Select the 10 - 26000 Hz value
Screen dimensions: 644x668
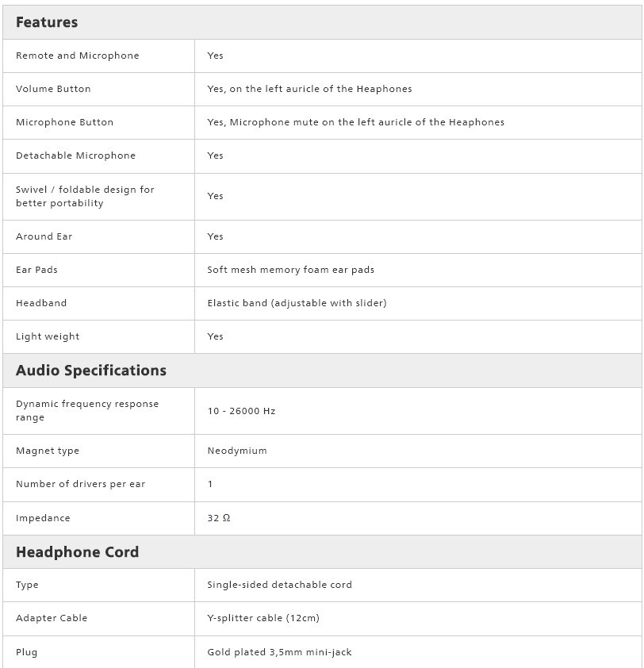tap(241, 411)
